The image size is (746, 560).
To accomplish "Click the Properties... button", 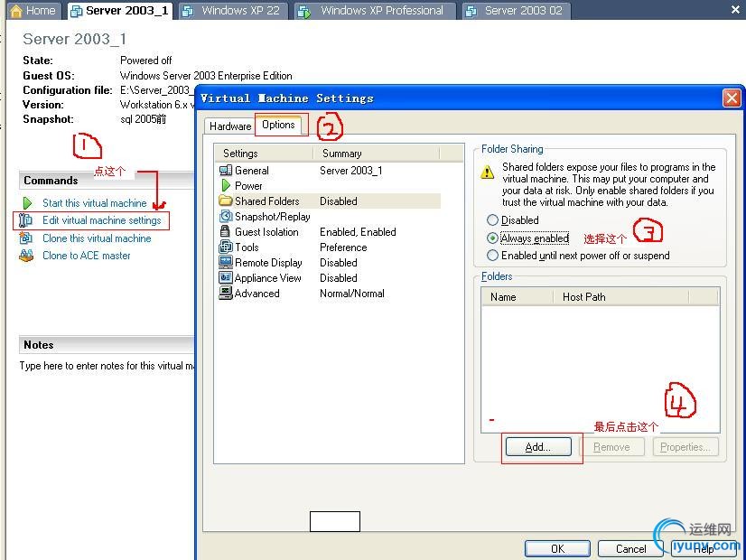I will coord(685,447).
